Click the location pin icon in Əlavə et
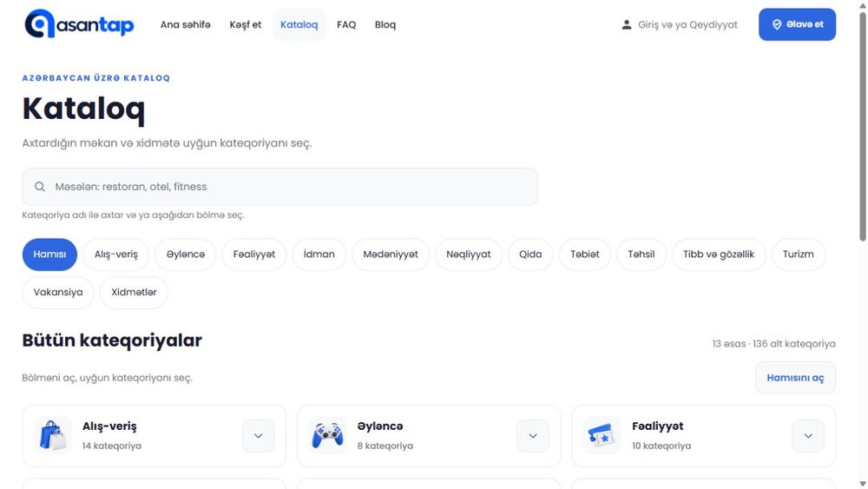Image resolution: width=868 pixels, height=489 pixels. tap(777, 24)
